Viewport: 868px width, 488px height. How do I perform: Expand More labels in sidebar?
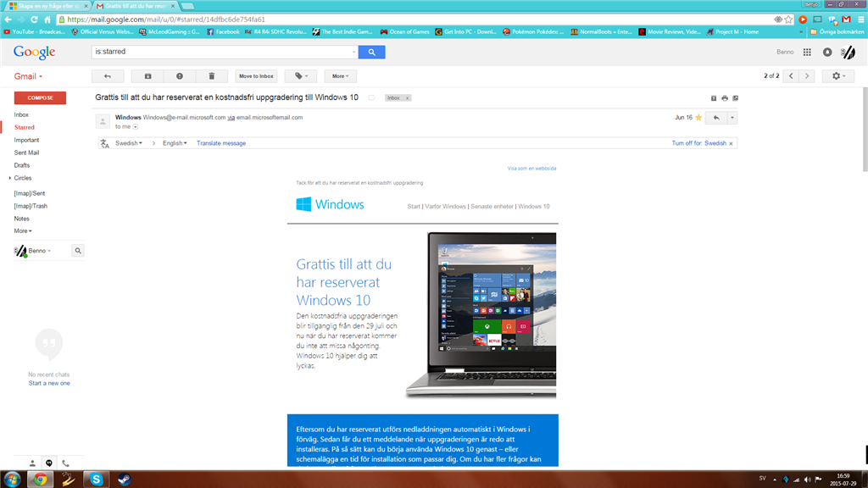click(23, 231)
